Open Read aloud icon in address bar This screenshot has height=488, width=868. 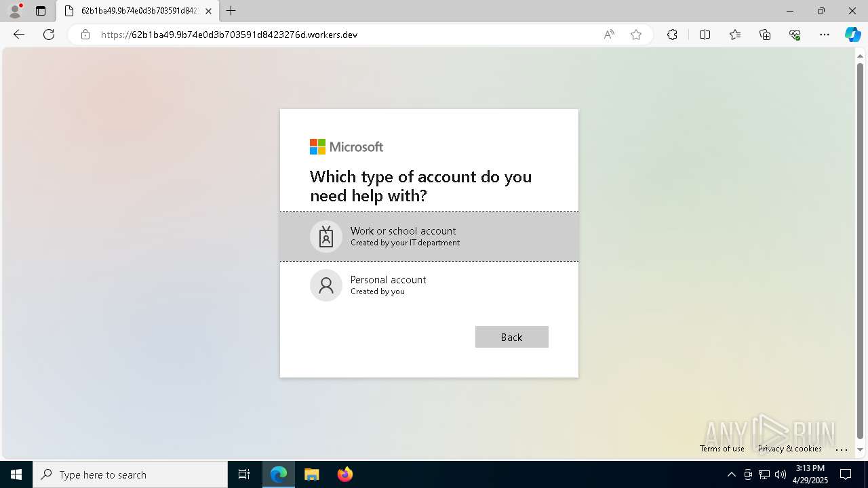[609, 35]
